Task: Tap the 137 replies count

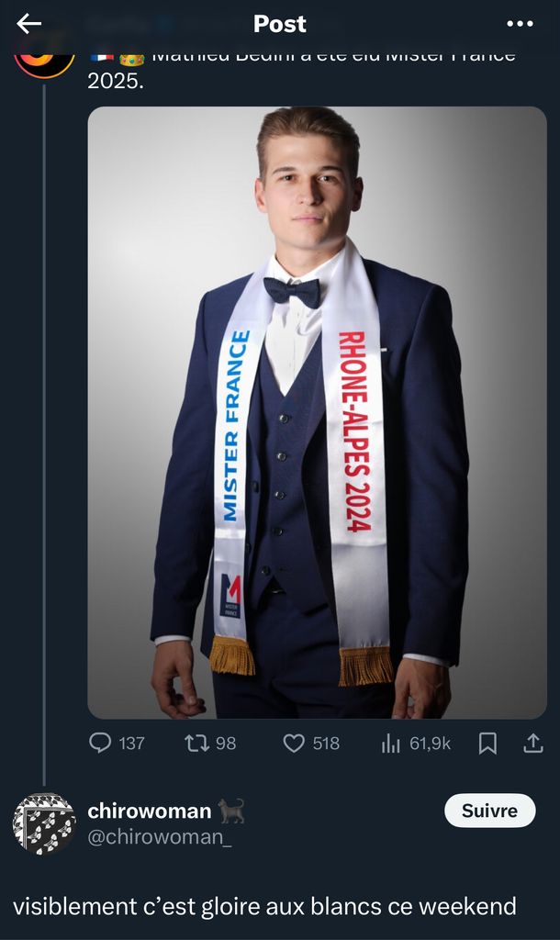Action: click(x=131, y=744)
